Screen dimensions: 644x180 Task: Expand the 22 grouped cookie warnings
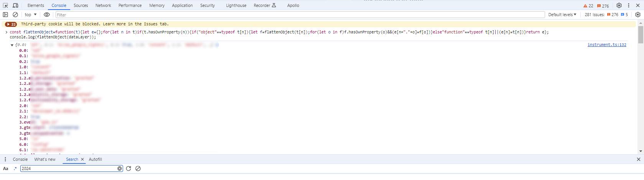tap(11, 24)
